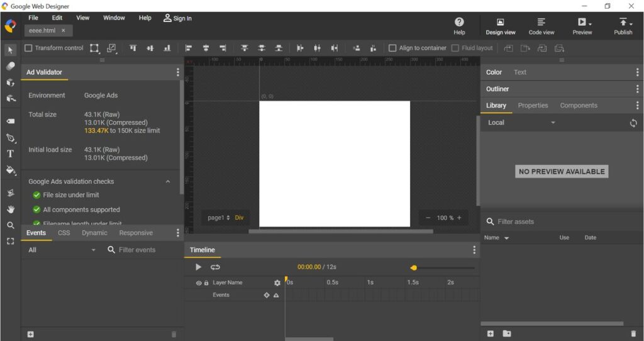Click align horizontal centers icon
644x341 pixels.
point(206,48)
